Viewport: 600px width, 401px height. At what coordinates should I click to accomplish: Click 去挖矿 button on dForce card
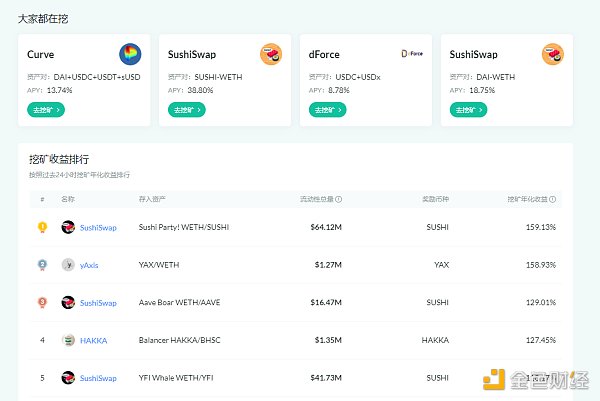[x=328, y=110]
